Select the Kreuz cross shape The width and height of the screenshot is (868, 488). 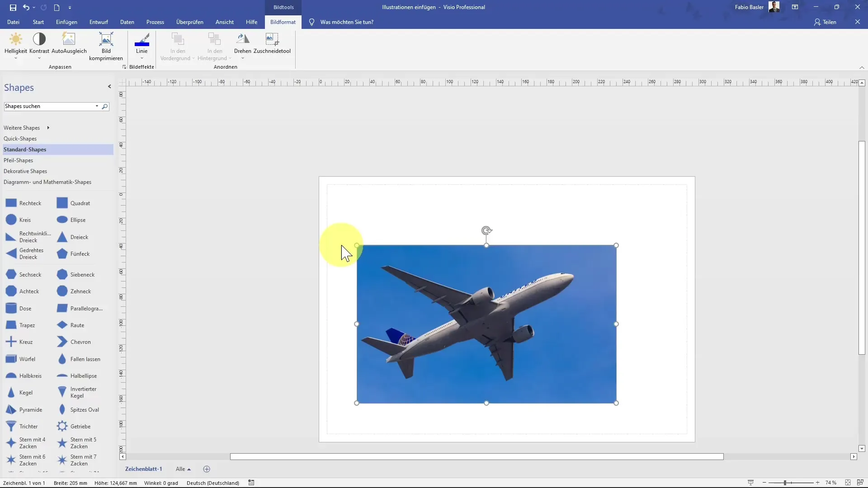coord(19,342)
